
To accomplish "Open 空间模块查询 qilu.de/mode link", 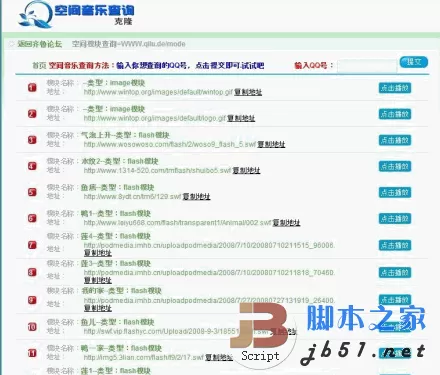I will coord(129,44).
